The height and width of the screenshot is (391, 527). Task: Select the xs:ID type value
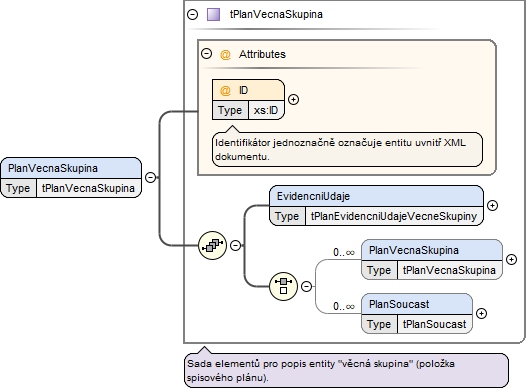pos(266,110)
